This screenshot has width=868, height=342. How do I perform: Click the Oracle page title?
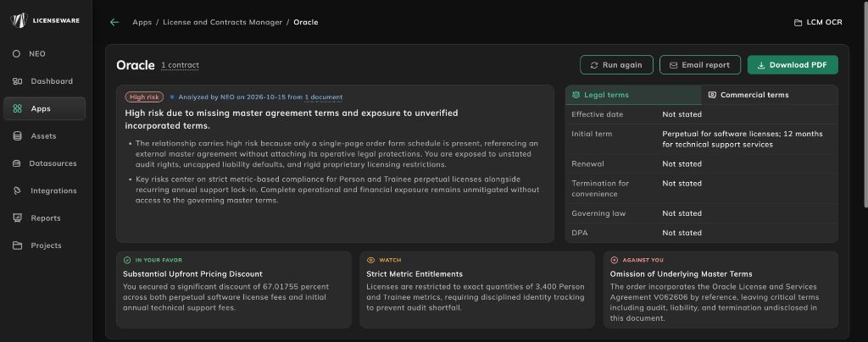135,65
